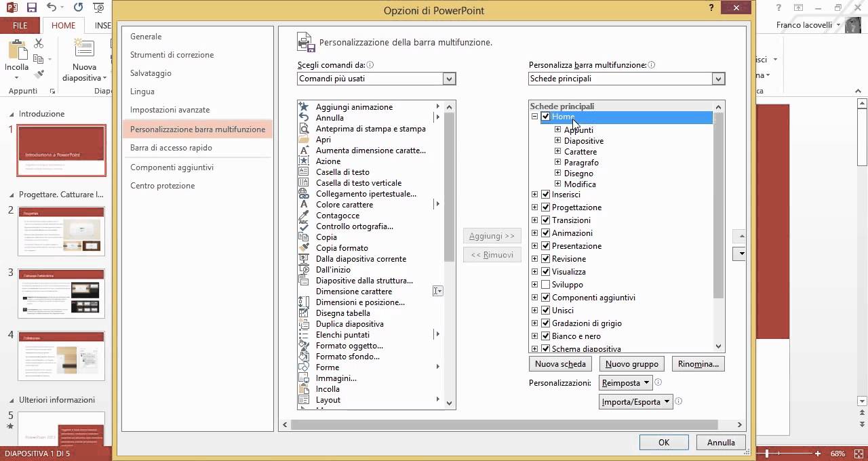Click the Azione command icon

304,161
